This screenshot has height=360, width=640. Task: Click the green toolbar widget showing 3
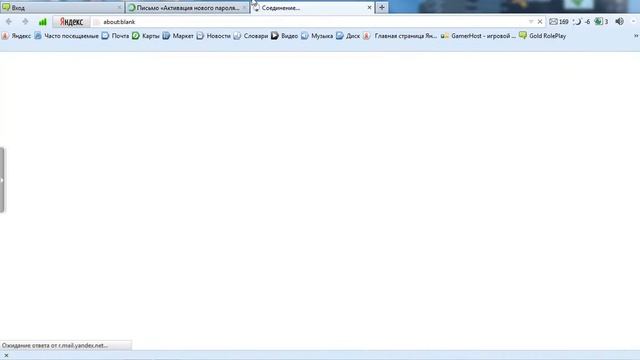pos(601,22)
